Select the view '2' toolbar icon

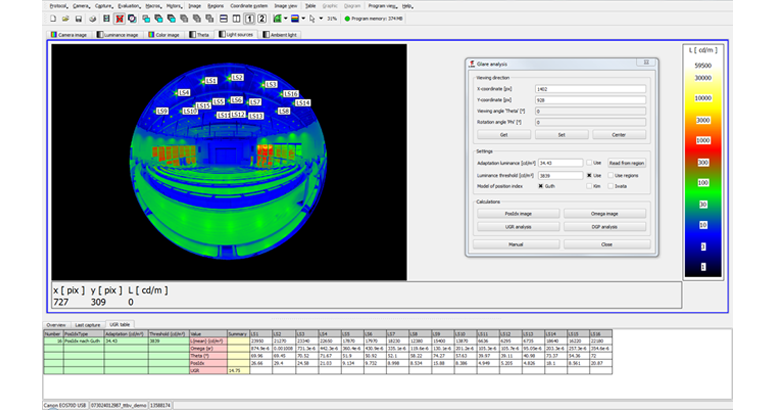click(x=262, y=19)
